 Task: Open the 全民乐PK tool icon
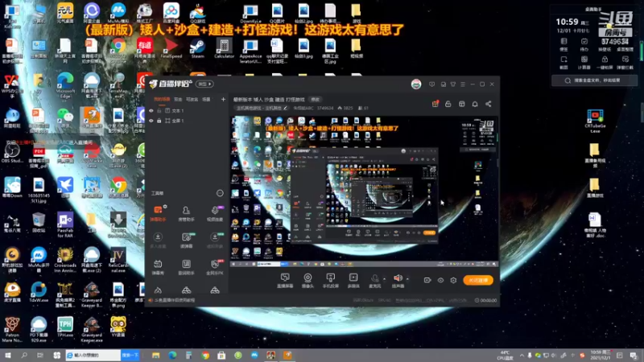[215, 267]
